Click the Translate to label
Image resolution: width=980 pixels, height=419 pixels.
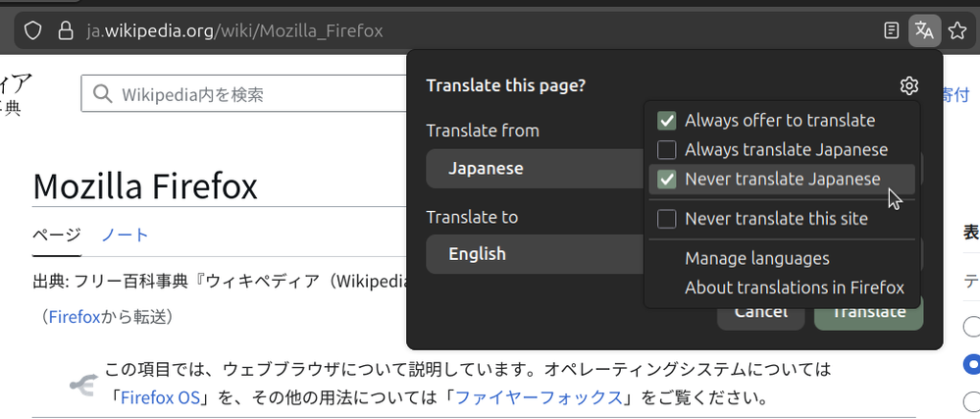coord(472,217)
